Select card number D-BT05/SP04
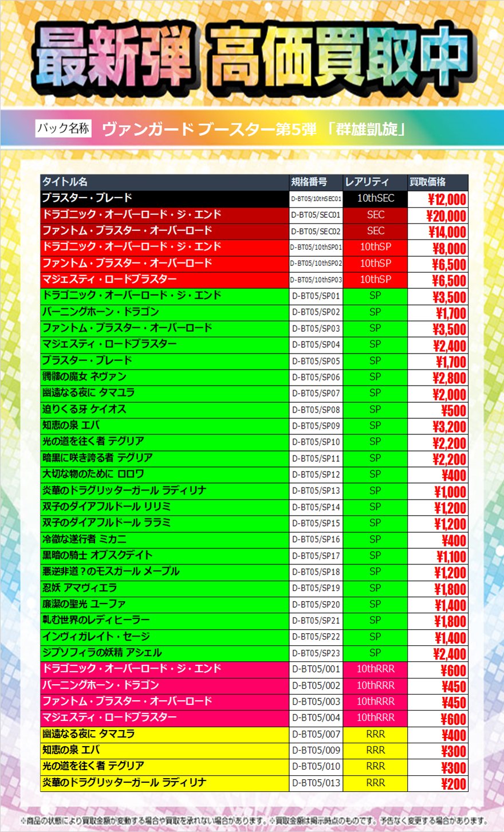The width and height of the screenshot is (504, 832). pos(316,344)
